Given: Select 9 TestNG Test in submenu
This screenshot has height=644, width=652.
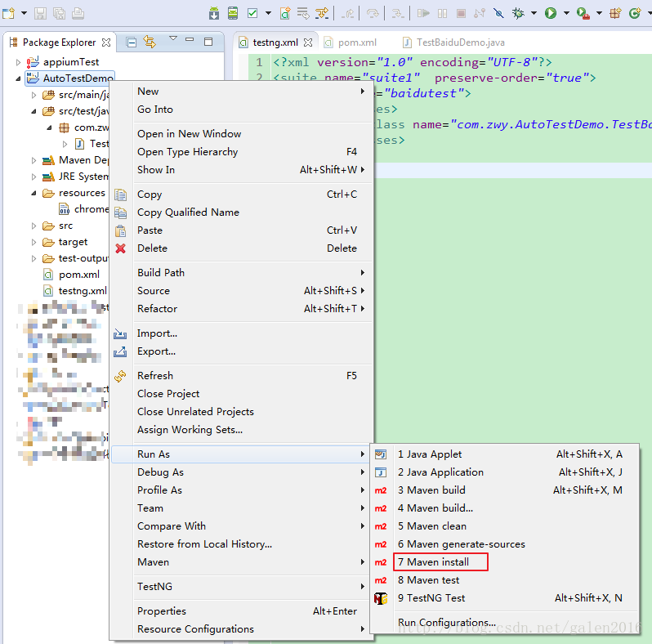Looking at the screenshot, I should pyautogui.click(x=504, y=598).
